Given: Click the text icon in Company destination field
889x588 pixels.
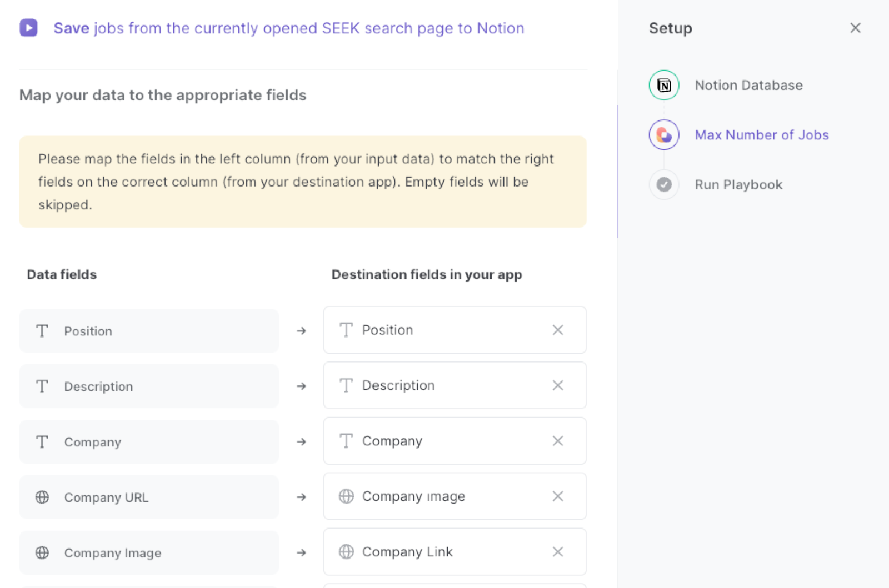Looking at the screenshot, I should click(x=346, y=441).
